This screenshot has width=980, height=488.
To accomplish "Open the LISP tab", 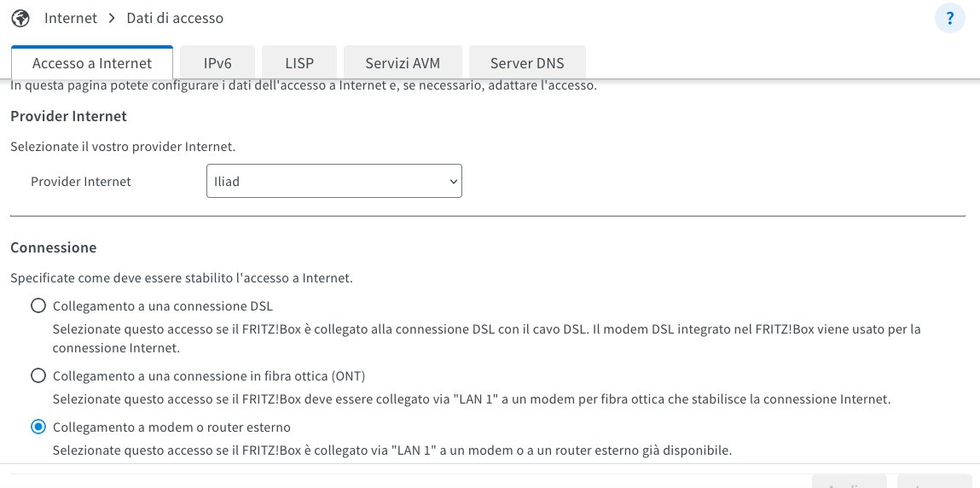I will click(x=299, y=63).
